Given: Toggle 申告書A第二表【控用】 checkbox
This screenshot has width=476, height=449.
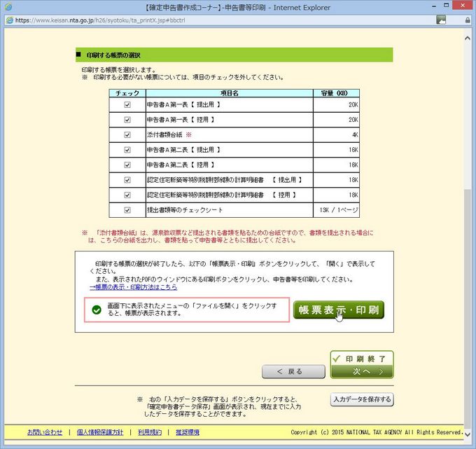Looking at the screenshot, I should (x=127, y=165).
